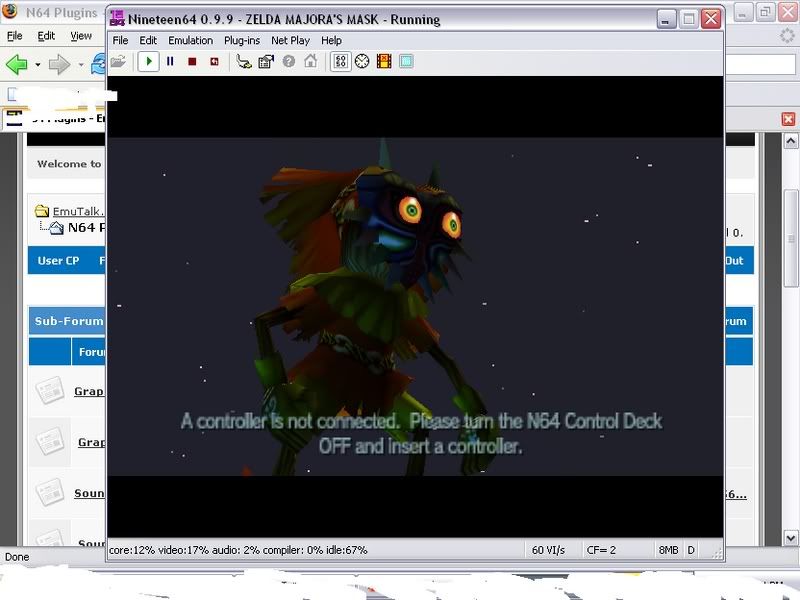Click Firefox throbber activity icon
Screen dimensions: 800x600
788,36
